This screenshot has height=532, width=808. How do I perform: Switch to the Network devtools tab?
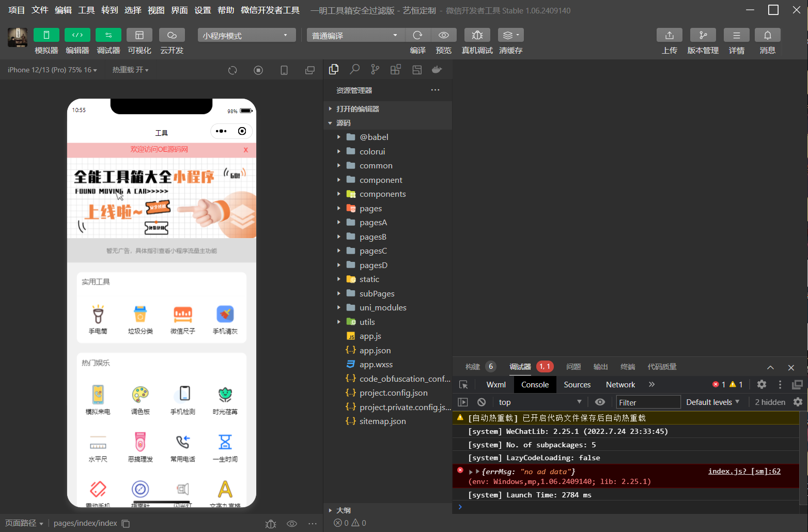620,384
